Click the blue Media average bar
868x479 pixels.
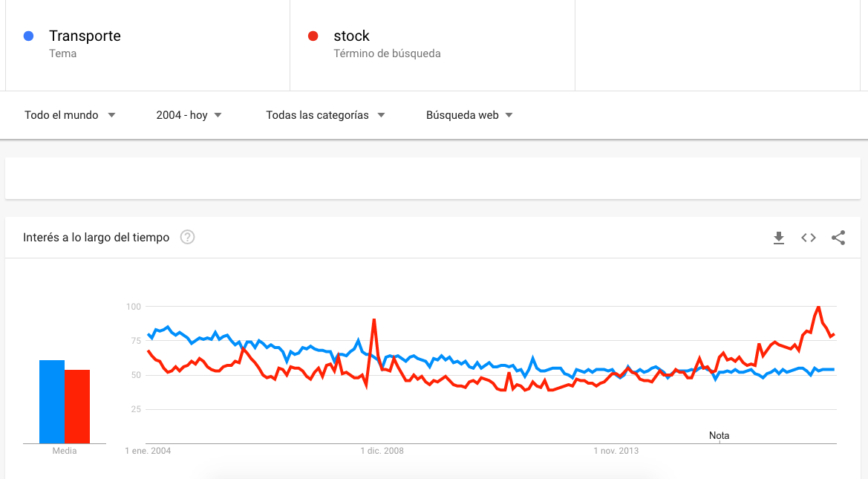[x=52, y=401]
